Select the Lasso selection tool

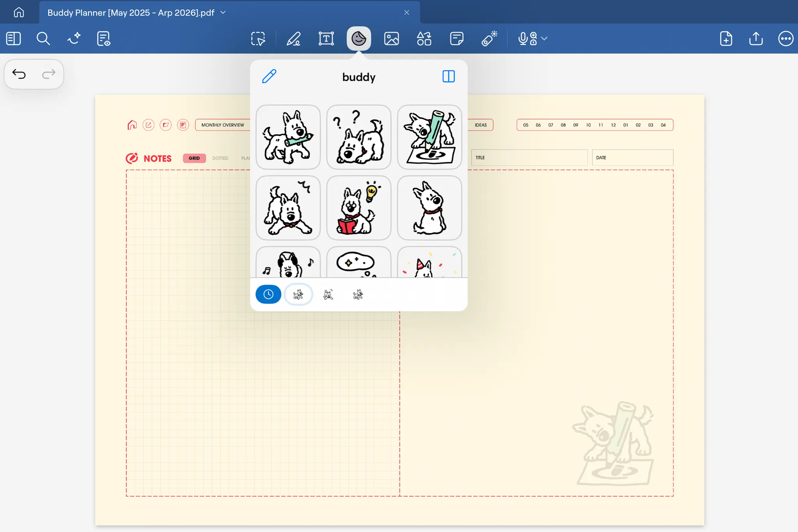pos(258,39)
